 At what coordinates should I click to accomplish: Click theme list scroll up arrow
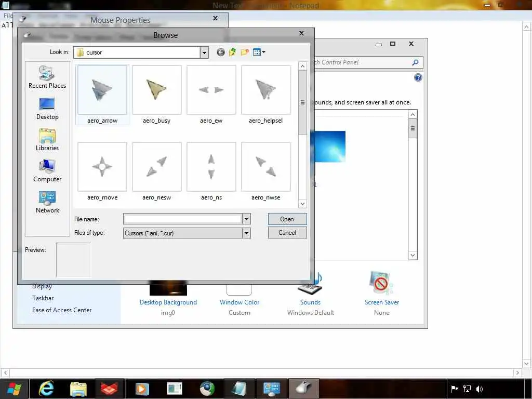pos(413,115)
